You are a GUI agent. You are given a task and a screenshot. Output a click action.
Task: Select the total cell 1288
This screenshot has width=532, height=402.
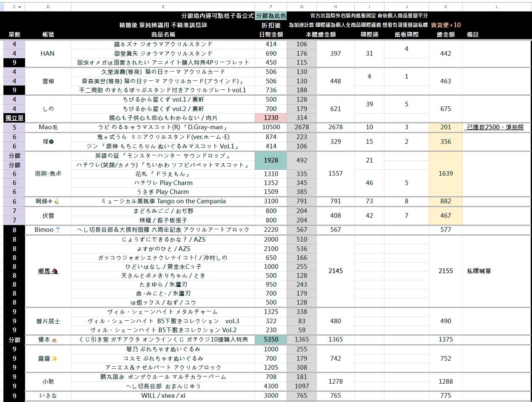(446, 382)
